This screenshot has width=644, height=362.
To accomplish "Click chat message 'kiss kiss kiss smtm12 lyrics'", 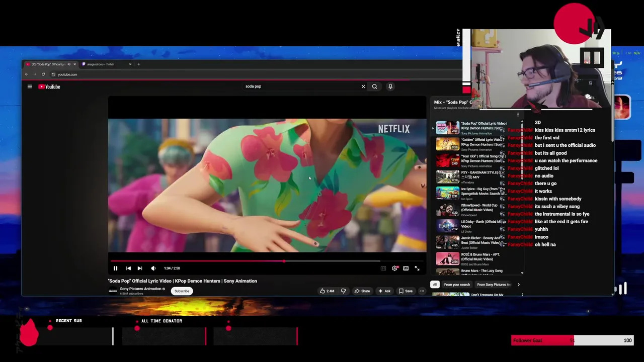I will (565, 130).
